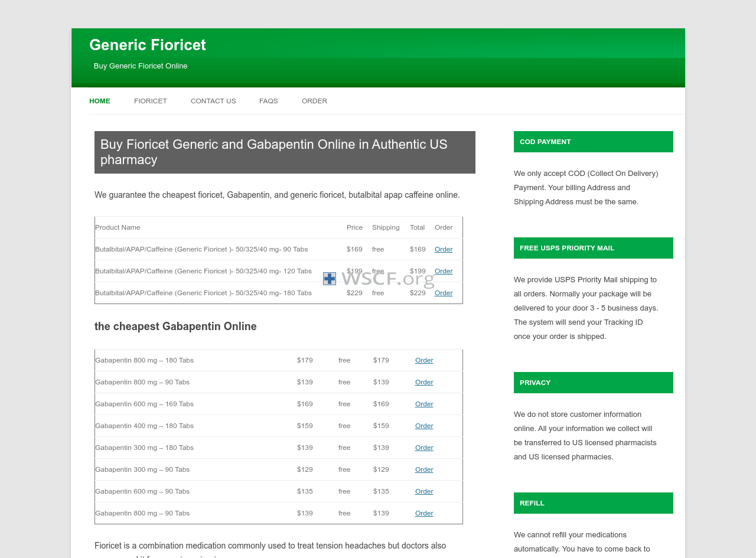
Task: Click the 'We only accept COD' paragraph
Action: click(x=586, y=188)
